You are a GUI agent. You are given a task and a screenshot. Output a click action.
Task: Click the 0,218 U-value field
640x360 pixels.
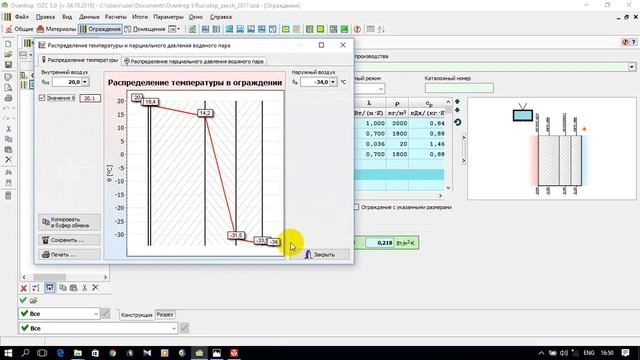coord(380,243)
